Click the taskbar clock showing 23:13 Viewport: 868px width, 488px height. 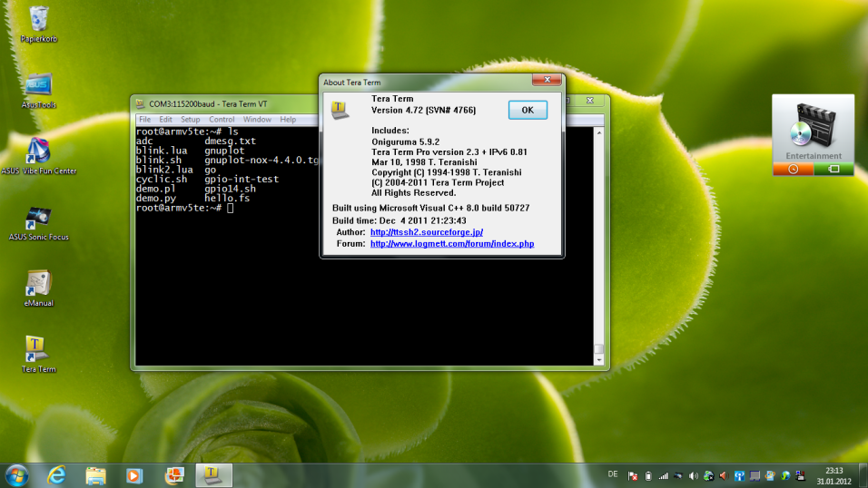click(833, 476)
